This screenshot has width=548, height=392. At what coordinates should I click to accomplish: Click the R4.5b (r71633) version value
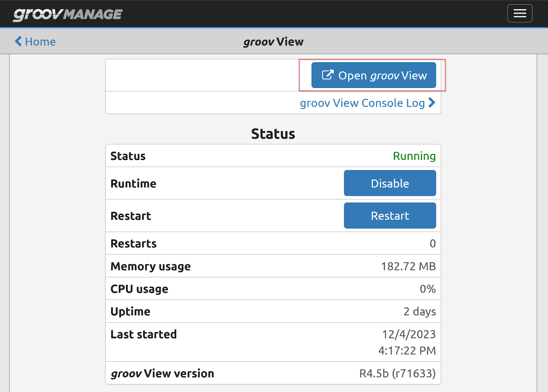click(x=397, y=373)
